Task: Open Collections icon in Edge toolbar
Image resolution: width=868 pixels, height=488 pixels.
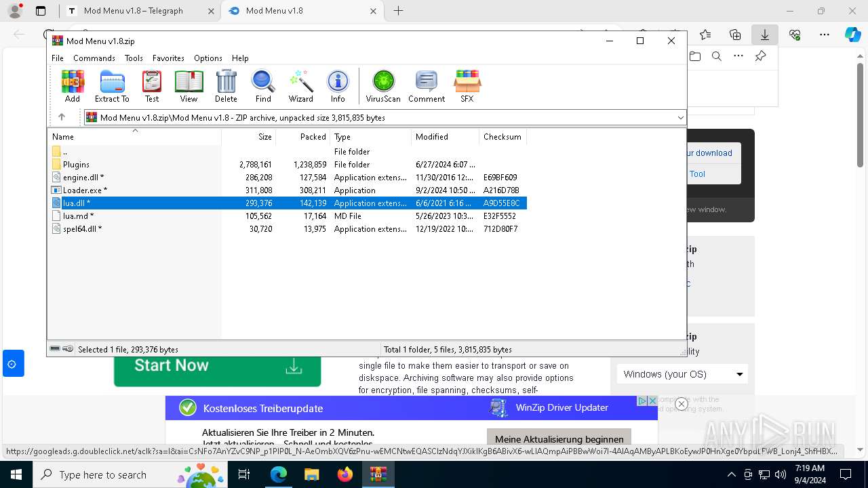Action: point(735,35)
